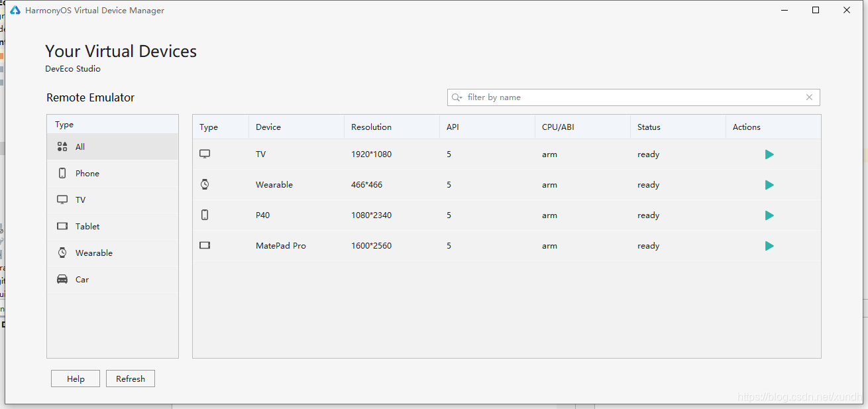Sort by the Device column header
The height and width of the screenshot is (409, 868).
[x=296, y=127]
